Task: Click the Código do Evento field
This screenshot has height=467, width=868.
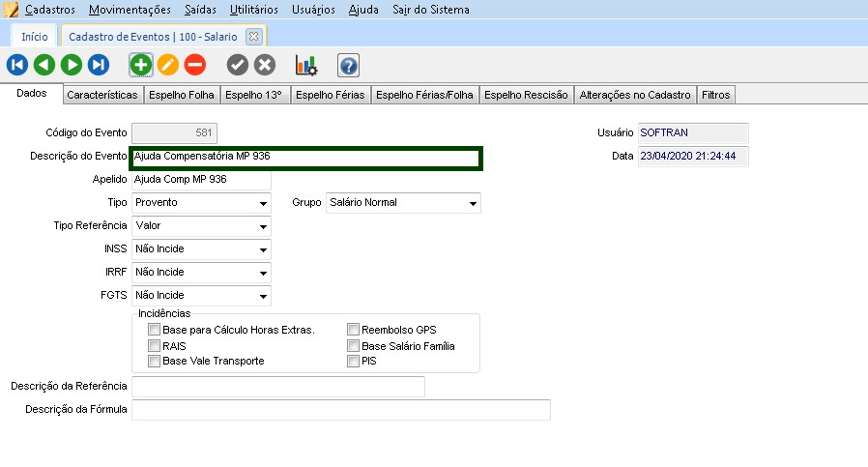Action: coord(174,133)
